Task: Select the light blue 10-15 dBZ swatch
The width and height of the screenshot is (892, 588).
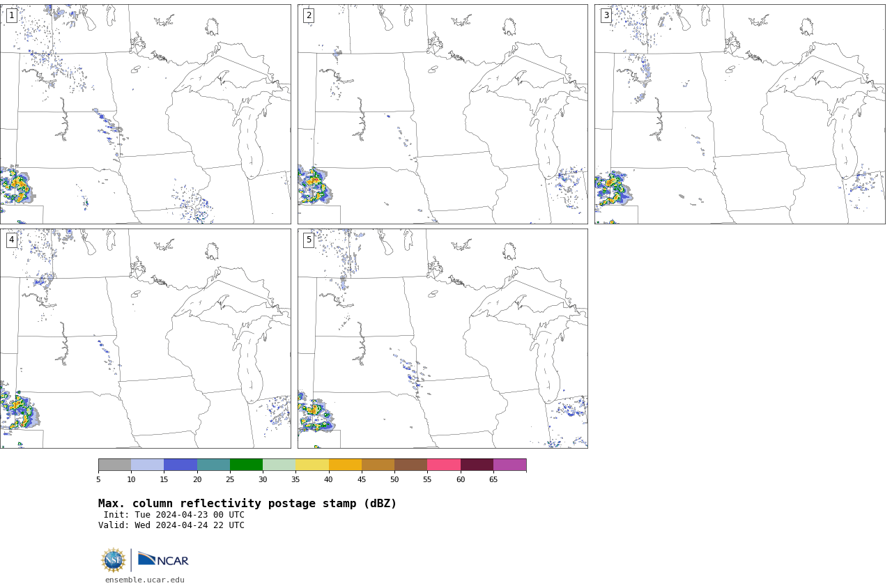Action: coord(147,465)
